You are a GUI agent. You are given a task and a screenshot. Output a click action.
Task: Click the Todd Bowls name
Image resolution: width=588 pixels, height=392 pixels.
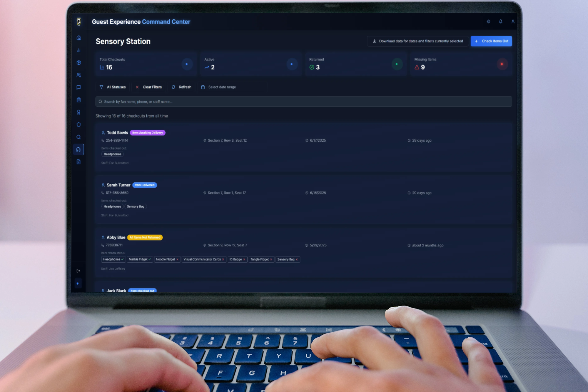tap(117, 133)
